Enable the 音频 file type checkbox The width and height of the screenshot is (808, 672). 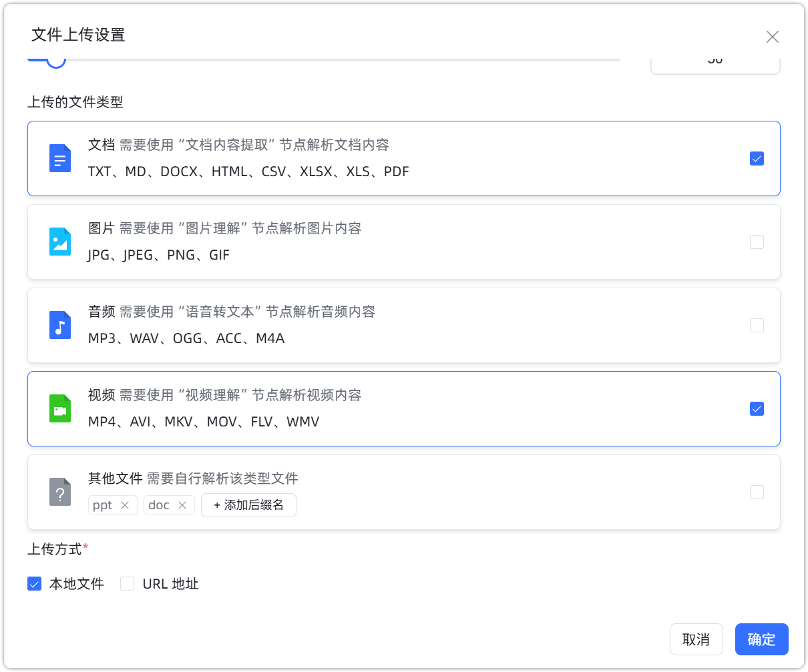[757, 325]
